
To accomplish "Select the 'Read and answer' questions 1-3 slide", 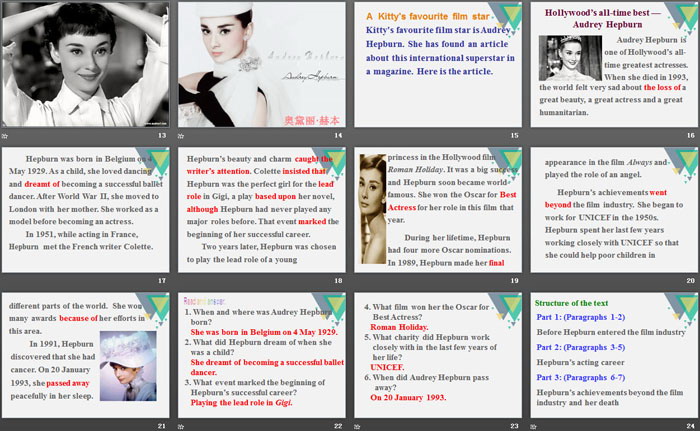I will click(262, 355).
